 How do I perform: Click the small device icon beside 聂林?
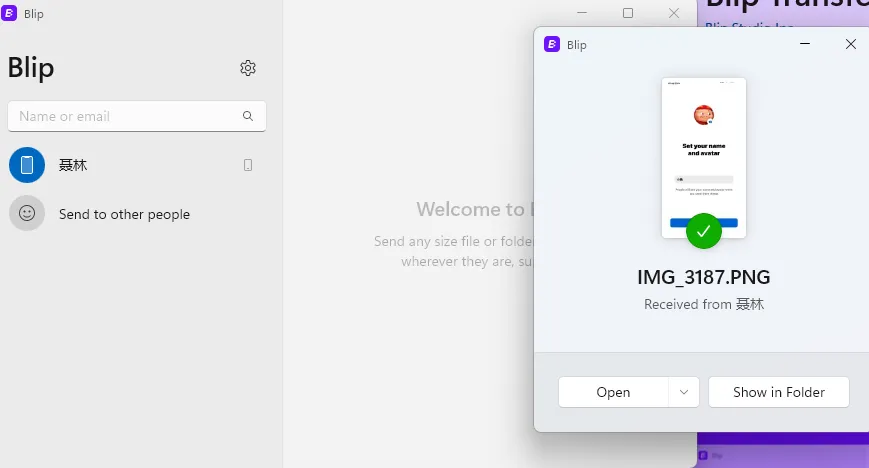248,165
